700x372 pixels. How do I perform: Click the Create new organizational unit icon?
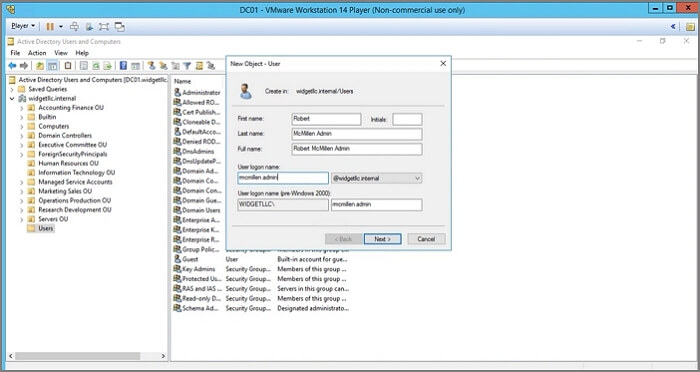tap(175, 66)
